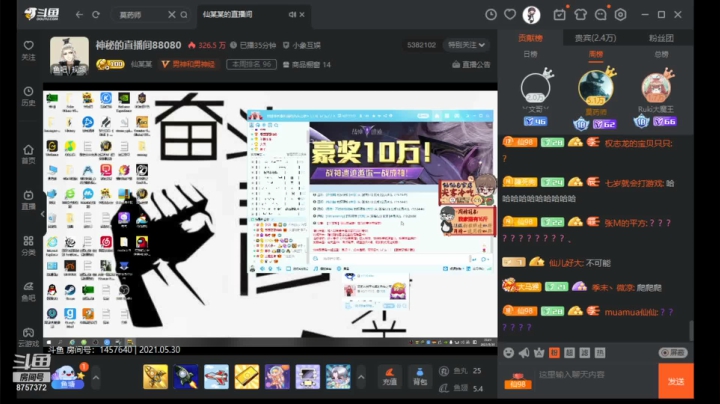Send the chat with 发送 button
Image resolution: width=720 pixels, height=404 pixels.
675,381
